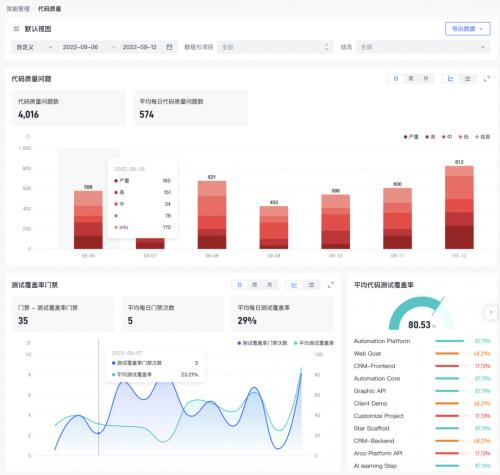Expand 测试覆盖率门禁 panel to fullscreen
The height and width of the screenshot is (475, 500).
point(331,285)
